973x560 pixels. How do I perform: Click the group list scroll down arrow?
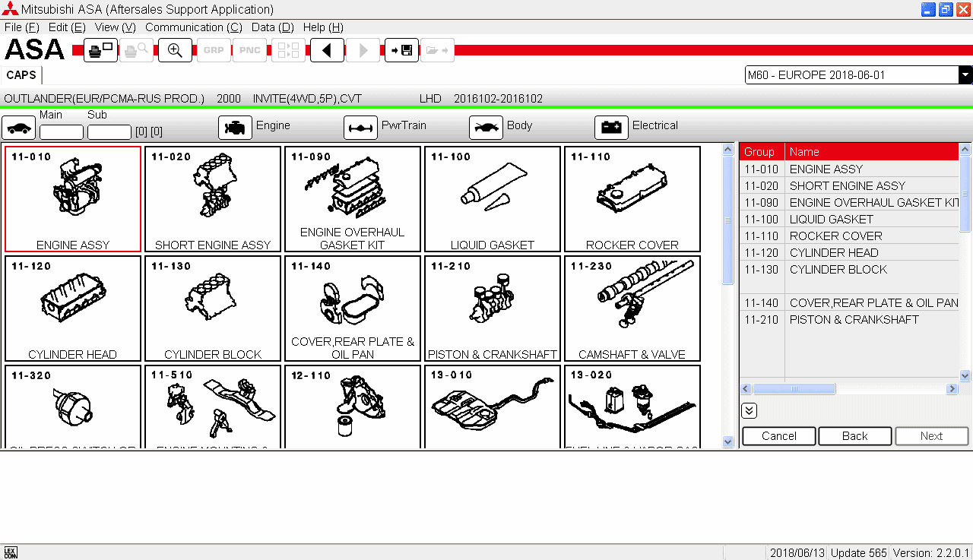click(965, 376)
